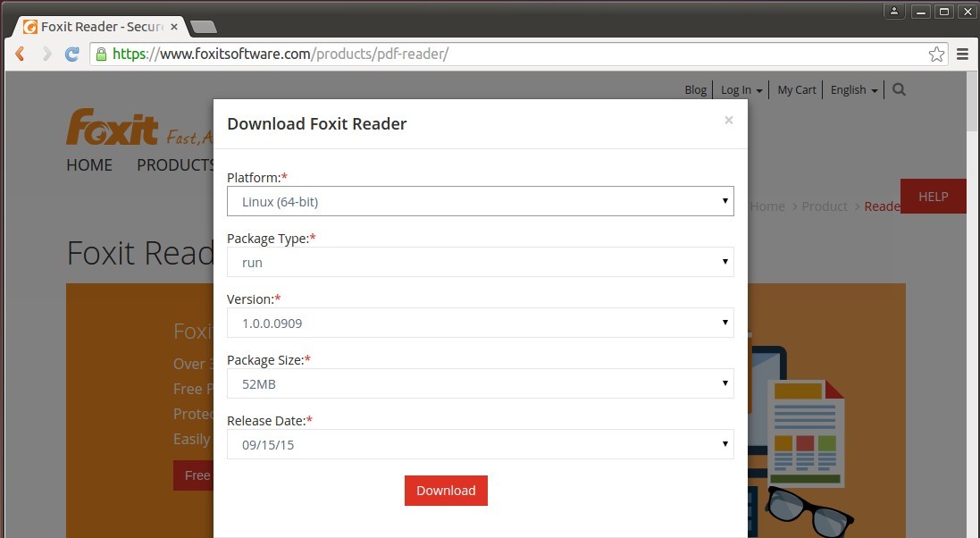Viewport: 980px width, 538px height.
Task: Open the Blog link
Action: pos(695,90)
